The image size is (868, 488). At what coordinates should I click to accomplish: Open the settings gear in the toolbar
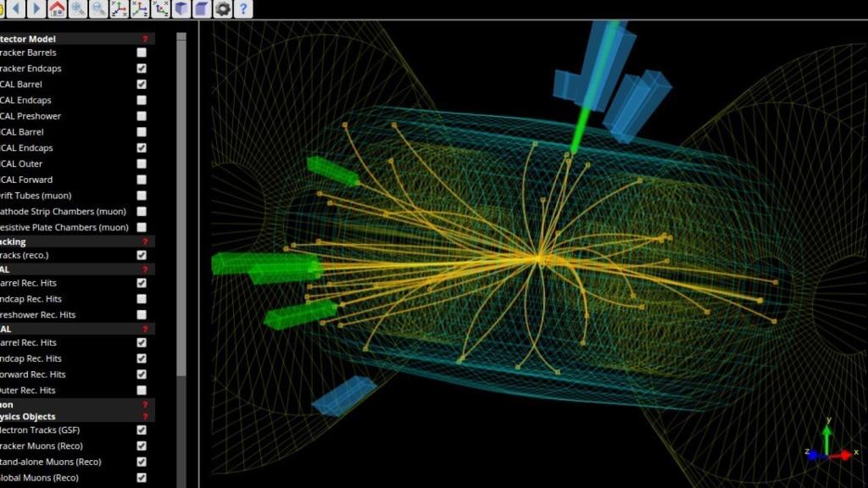(222, 9)
